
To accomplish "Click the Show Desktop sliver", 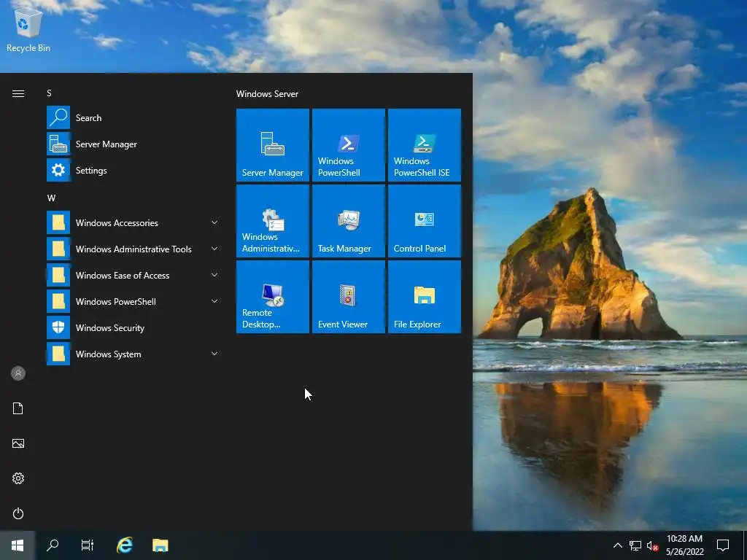I will [x=745, y=545].
